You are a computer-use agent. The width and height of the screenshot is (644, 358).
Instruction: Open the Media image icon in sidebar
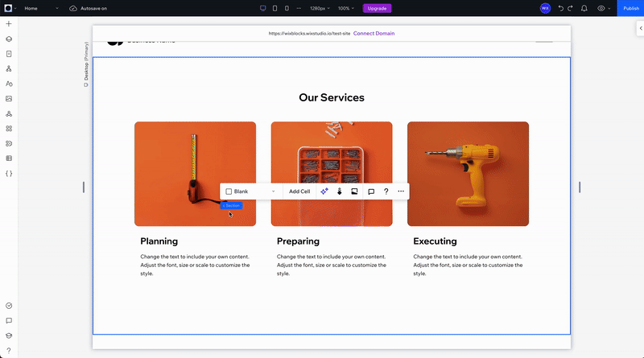pyautogui.click(x=9, y=98)
